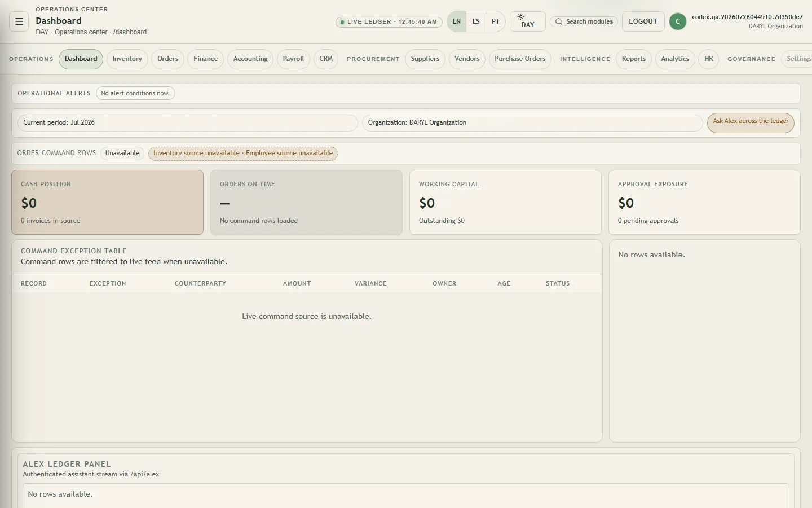Open the Analytics module

click(675, 59)
